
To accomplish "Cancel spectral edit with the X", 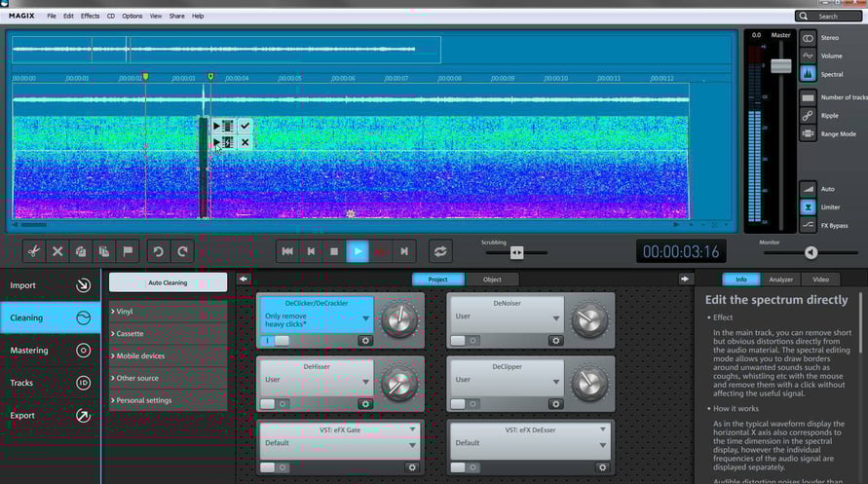I will tap(245, 143).
